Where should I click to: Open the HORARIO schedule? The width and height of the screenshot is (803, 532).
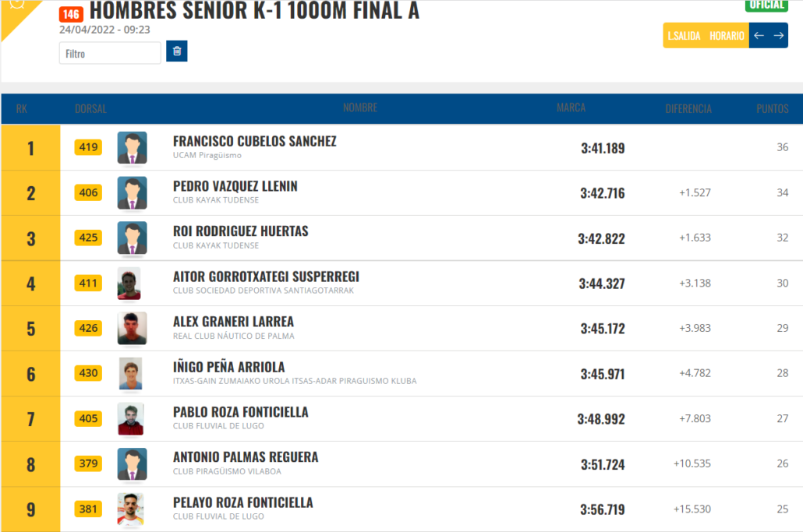click(727, 36)
